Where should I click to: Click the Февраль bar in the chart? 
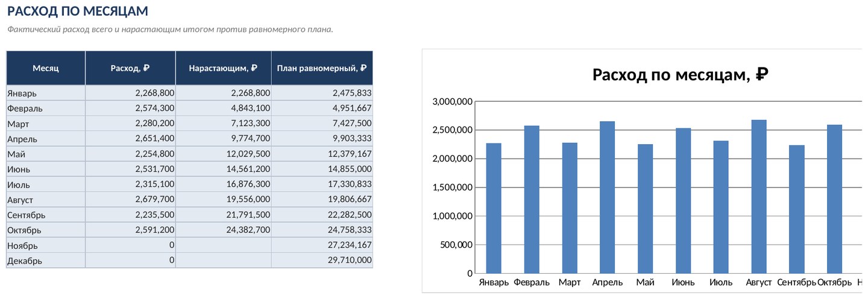pyautogui.click(x=532, y=200)
